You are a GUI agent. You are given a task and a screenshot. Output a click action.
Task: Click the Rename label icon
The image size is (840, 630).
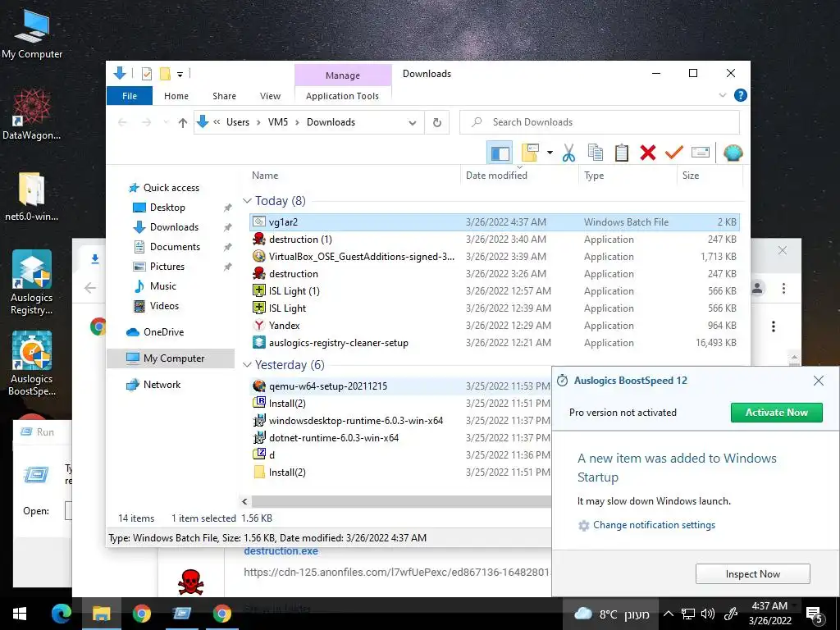(x=701, y=153)
